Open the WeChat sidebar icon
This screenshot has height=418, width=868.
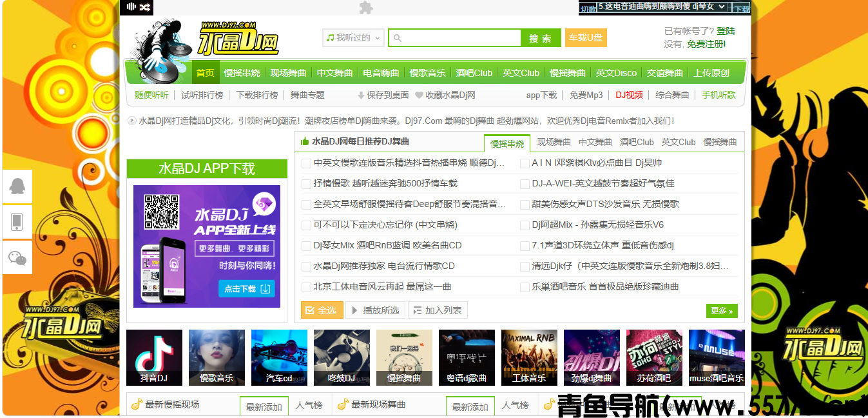click(x=17, y=257)
